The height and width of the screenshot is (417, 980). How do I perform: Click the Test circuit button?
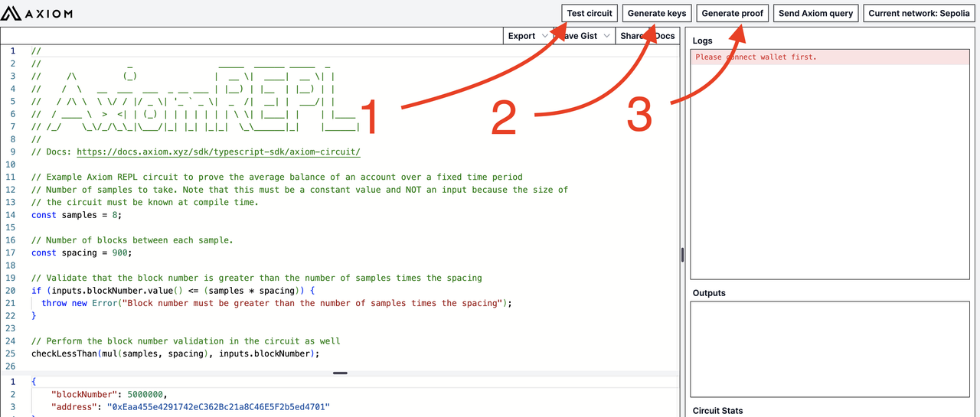(x=590, y=13)
